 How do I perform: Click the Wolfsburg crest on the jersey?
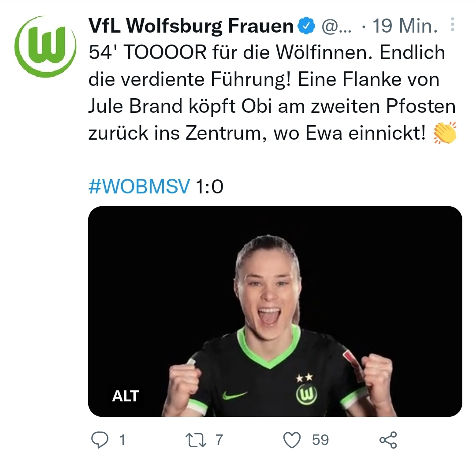click(307, 394)
